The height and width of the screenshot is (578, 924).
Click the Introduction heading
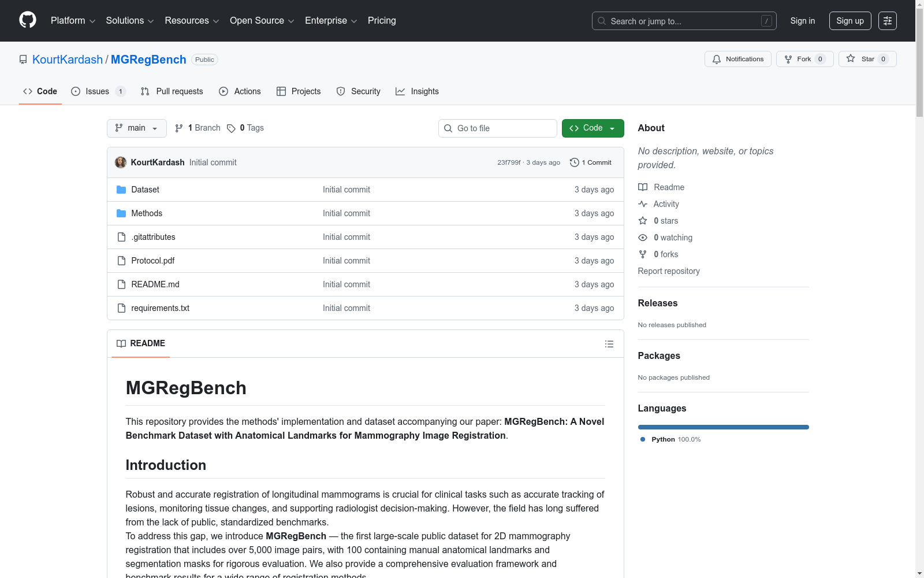click(166, 465)
